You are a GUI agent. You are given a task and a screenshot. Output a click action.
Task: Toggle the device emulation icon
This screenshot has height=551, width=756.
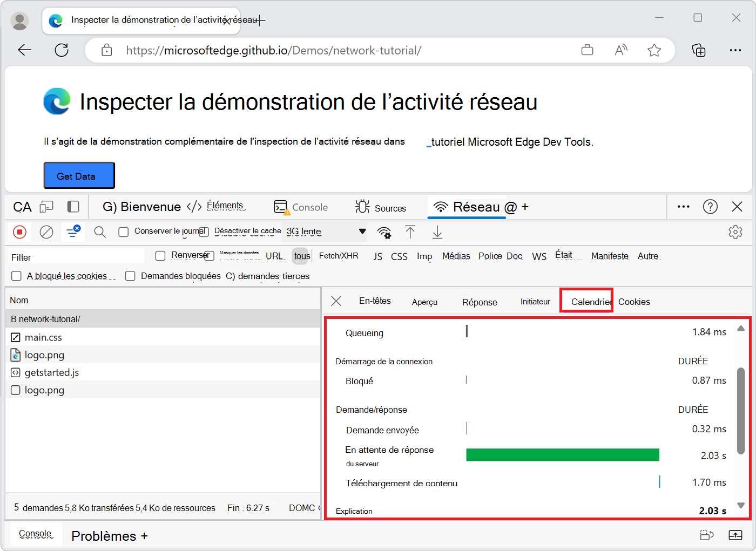47,207
